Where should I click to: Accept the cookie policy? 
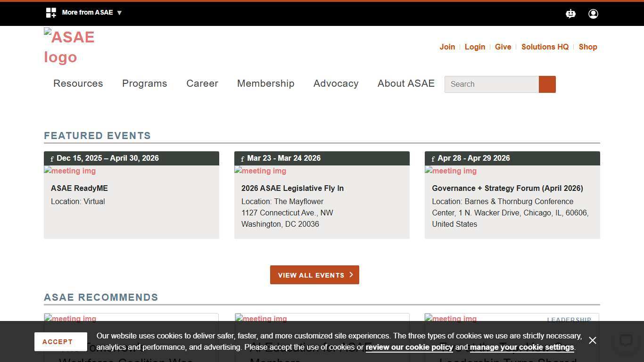click(60, 341)
